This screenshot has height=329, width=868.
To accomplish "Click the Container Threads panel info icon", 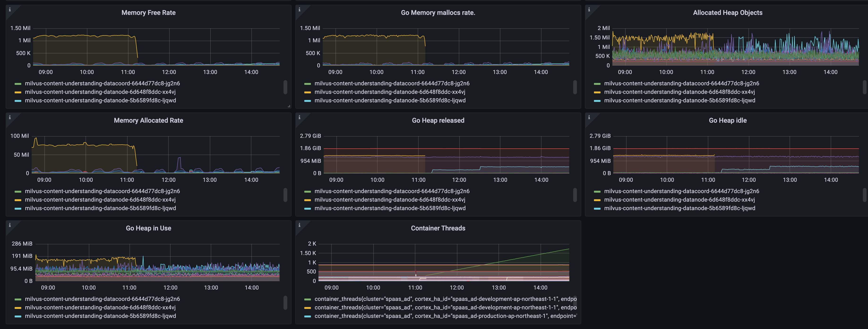I will click(x=300, y=225).
